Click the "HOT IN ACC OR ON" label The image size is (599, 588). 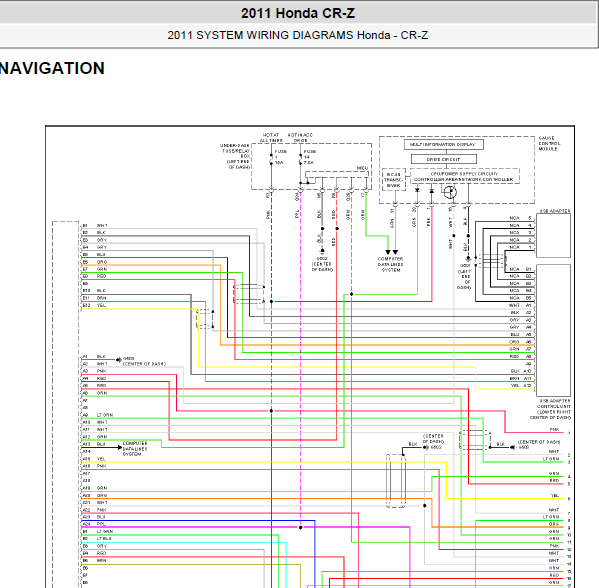click(x=300, y=138)
